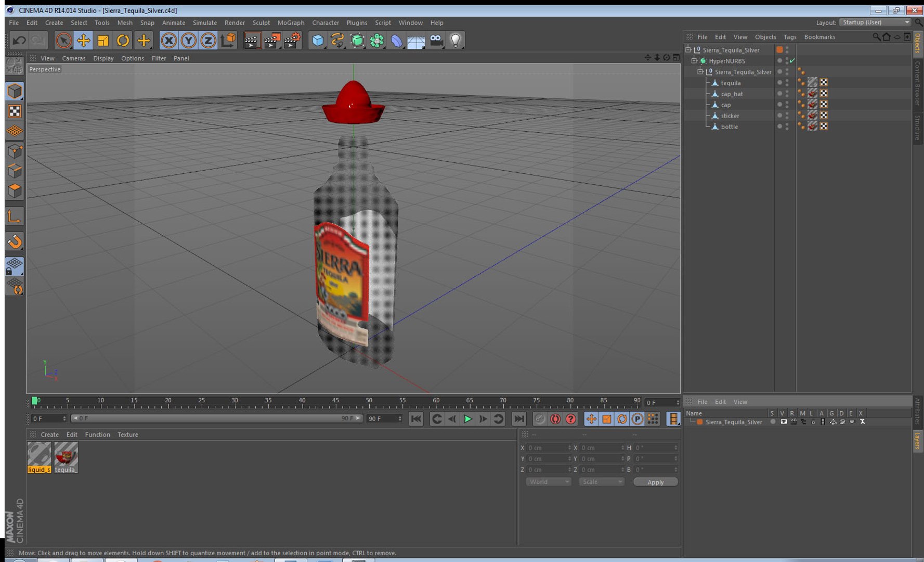Play the animation forward
The width and height of the screenshot is (924, 562).
tap(467, 419)
